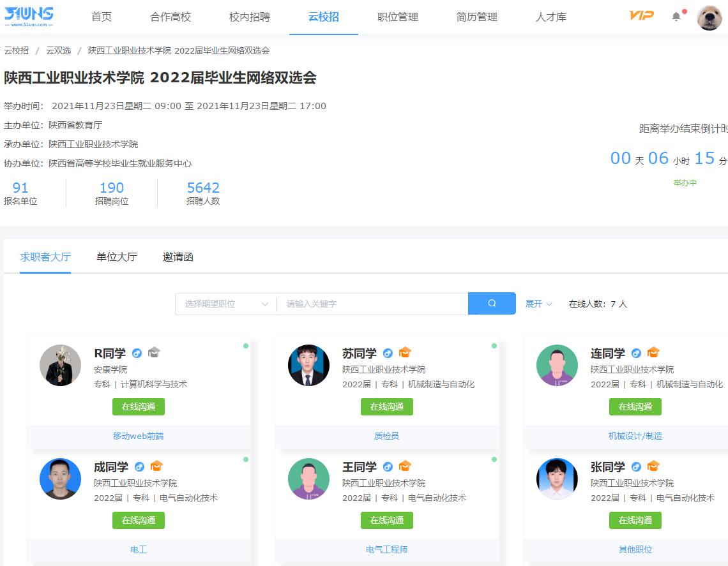Click the blue badge beside R同学
Viewport: 728px width, 566px height.
(137, 353)
